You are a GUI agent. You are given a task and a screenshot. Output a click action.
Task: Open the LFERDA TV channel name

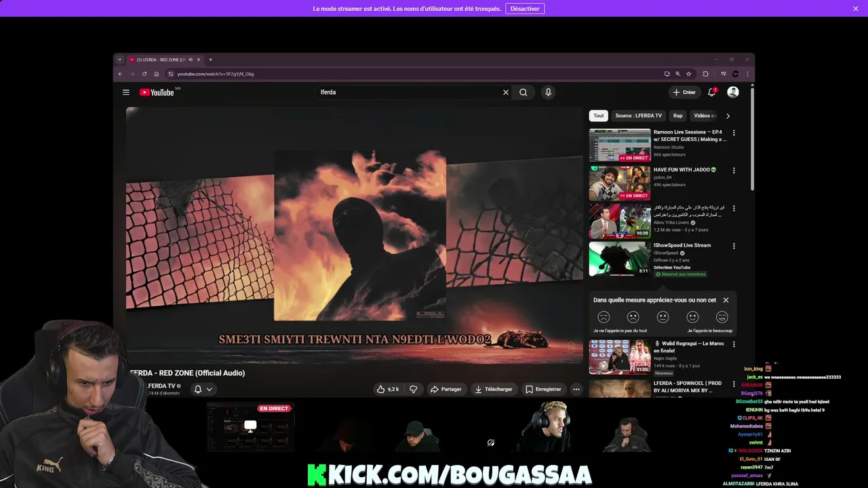pos(161,386)
